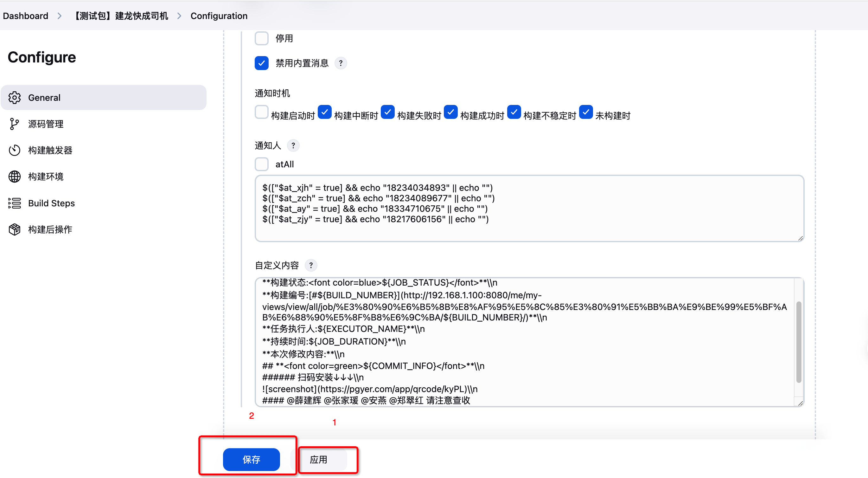Viewport: 868px width, 478px height.
Task: Open 【测试包】建龙快成司机 breadcrumb link
Action: pyautogui.click(x=121, y=16)
